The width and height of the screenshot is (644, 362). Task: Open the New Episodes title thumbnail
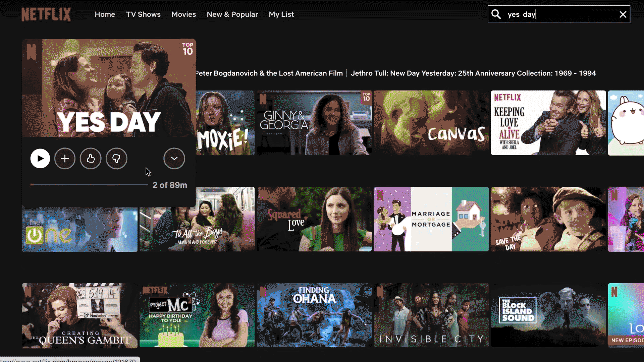pyautogui.click(x=626, y=316)
